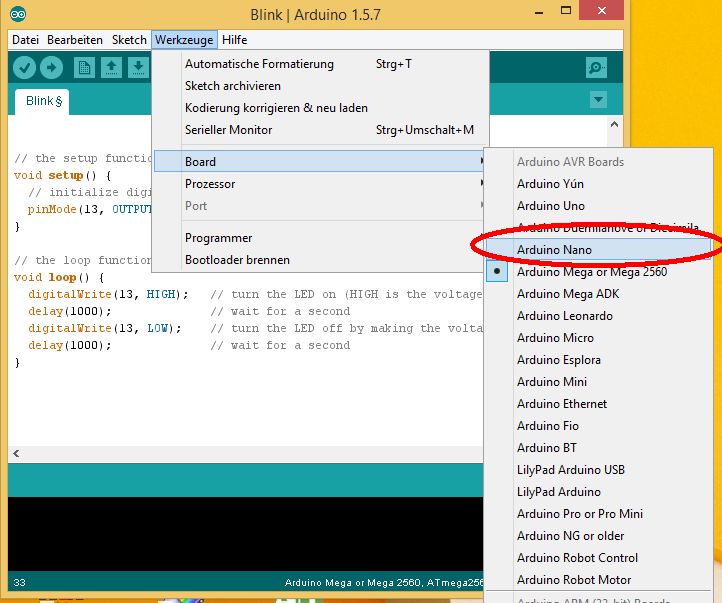Click the 'void setup() {' code line
This screenshot has height=603, width=722.
(62, 175)
